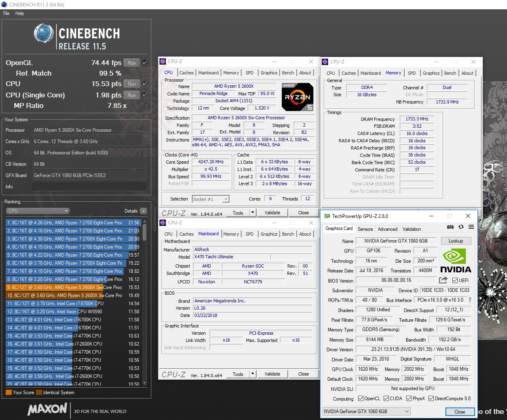Click the Info input field in Your System

click(x=89, y=187)
